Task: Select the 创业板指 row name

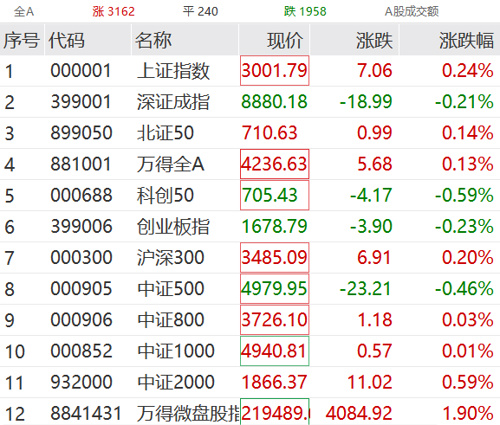Action: click(173, 227)
